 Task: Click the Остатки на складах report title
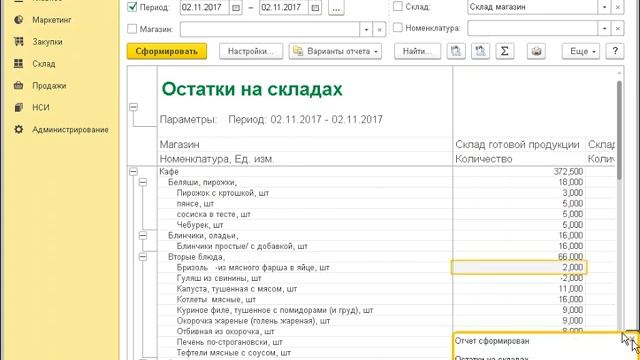[x=252, y=89]
